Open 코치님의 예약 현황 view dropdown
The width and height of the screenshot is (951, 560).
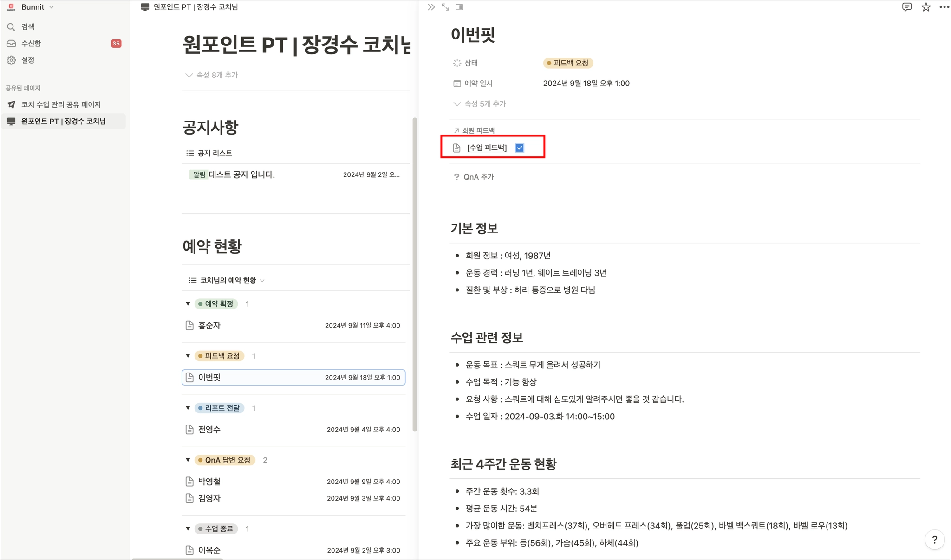tap(227, 280)
